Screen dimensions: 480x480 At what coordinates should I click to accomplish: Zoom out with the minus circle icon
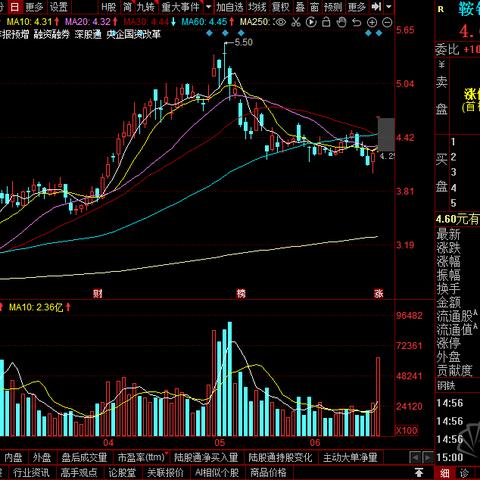pyautogui.click(x=387, y=22)
